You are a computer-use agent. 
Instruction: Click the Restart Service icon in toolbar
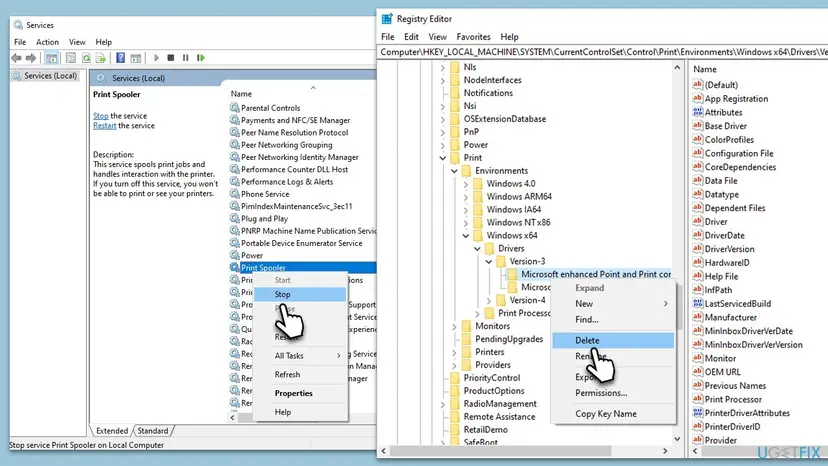click(201, 58)
